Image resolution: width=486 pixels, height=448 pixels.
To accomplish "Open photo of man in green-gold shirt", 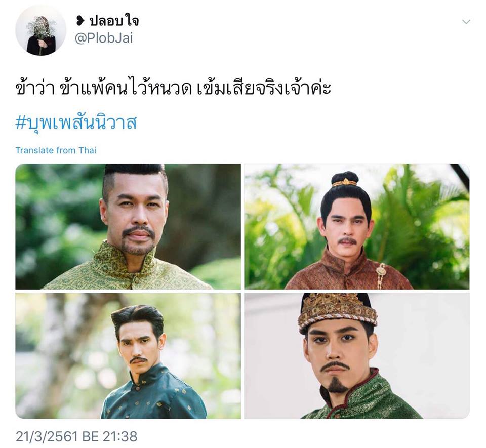I will pyautogui.click(x=128, y=226).
